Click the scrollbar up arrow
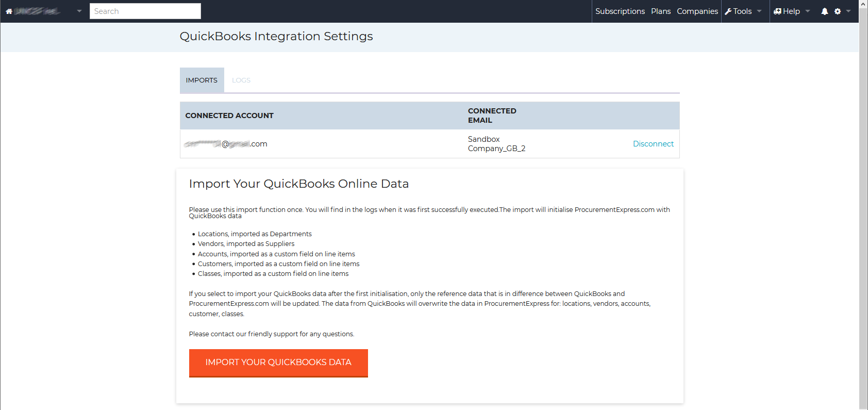This screenshot has width=868, height=410. click(863, 4)
